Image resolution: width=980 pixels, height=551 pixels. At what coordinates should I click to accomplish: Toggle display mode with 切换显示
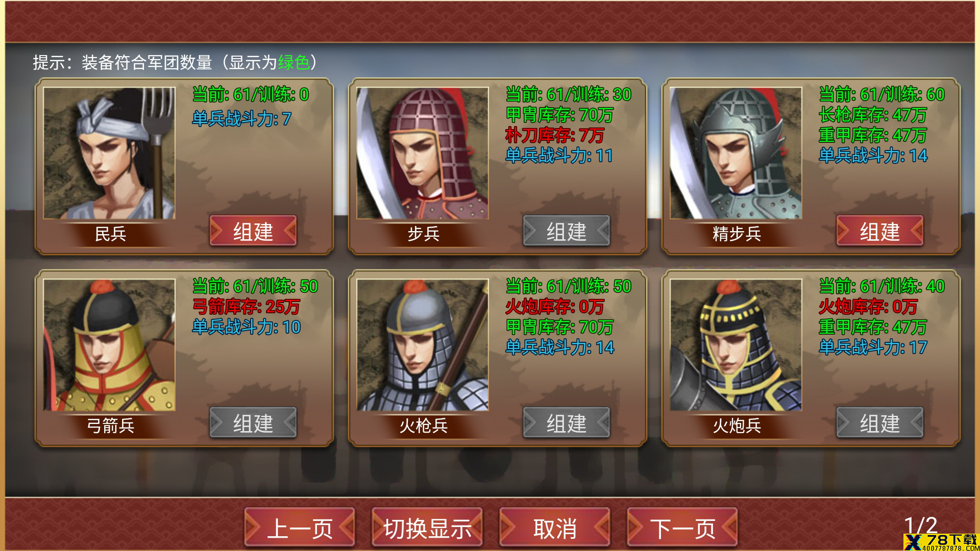click(427, 528)
